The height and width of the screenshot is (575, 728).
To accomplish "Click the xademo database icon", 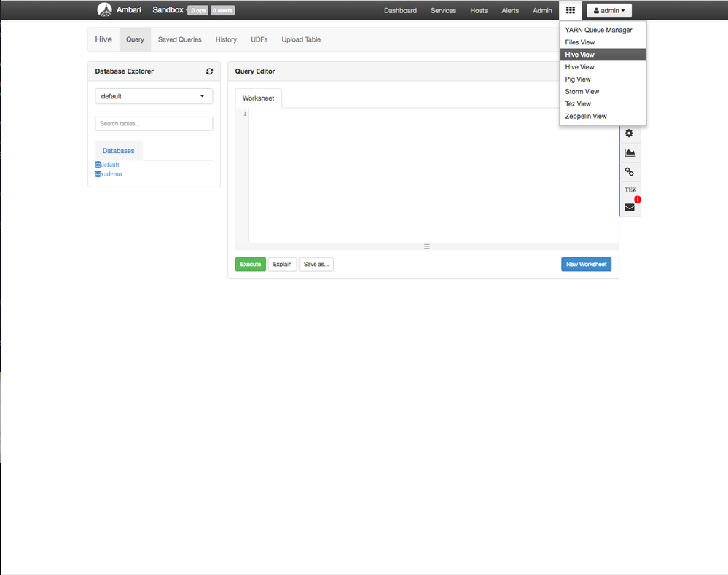I will tap(98, 174).
